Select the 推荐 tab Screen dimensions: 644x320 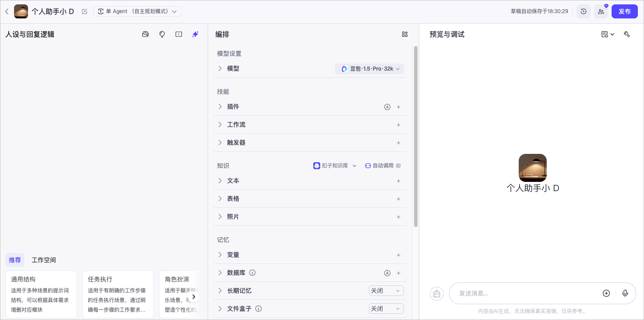15,260
